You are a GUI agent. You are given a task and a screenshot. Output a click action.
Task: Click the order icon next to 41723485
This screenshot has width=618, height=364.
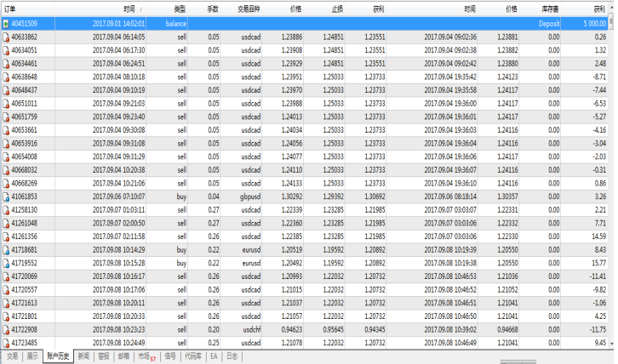click(x=6, y=343)
